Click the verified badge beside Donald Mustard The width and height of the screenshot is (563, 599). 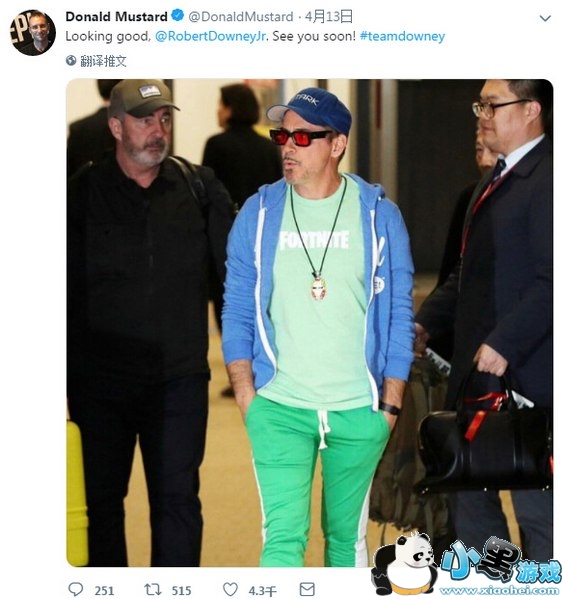[178, 16]
